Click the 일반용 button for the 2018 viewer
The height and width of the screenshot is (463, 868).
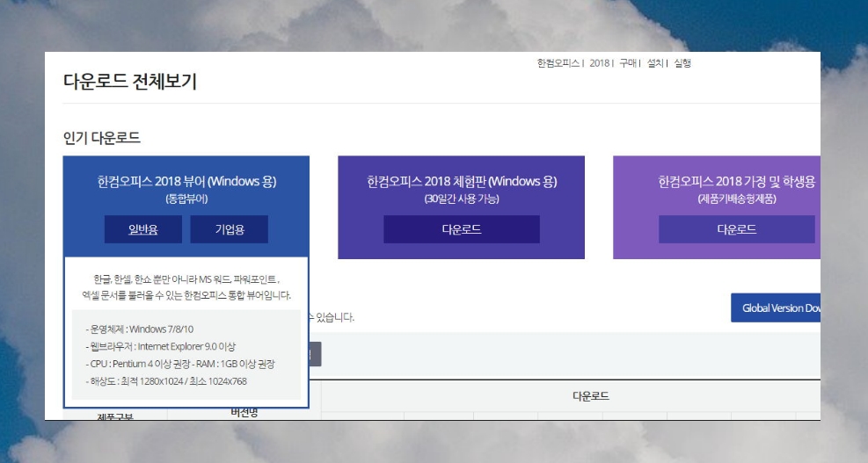pyautogui.click(x=142, y=229)
